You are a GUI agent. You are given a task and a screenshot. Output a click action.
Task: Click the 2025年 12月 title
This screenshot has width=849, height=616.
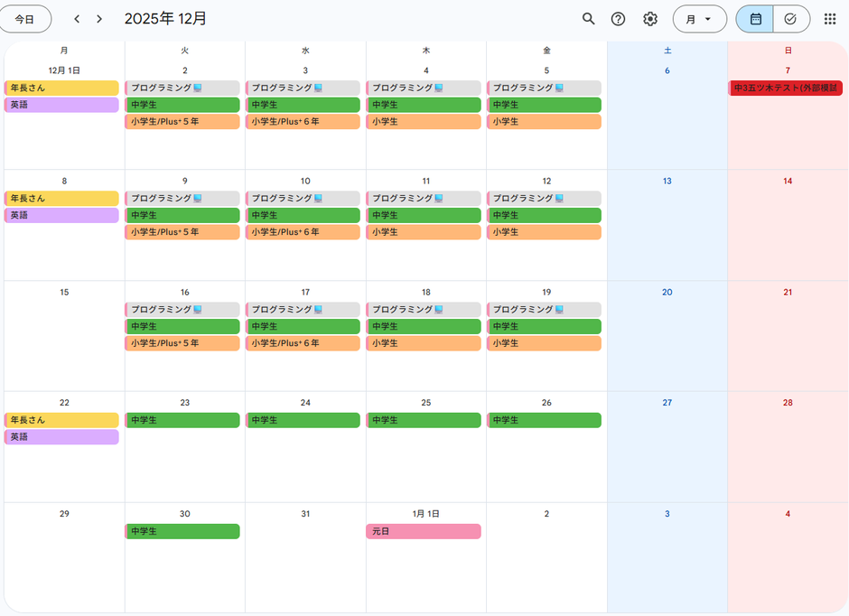coord(165,18)
